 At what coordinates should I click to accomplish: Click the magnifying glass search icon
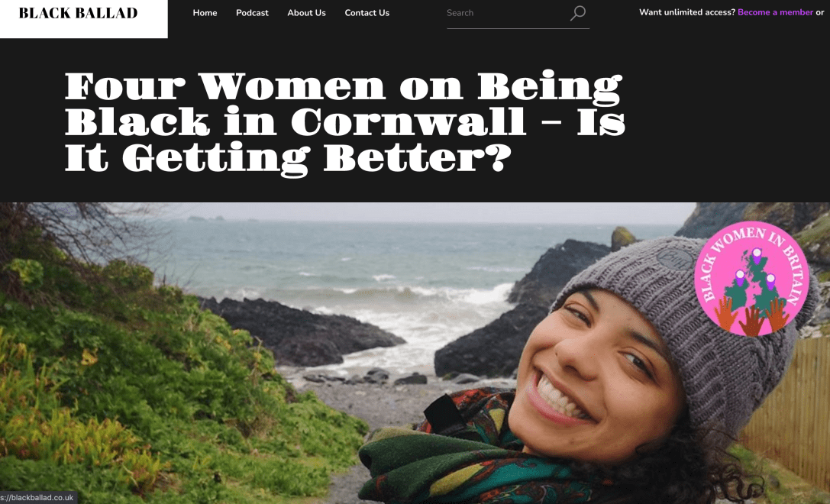pos(577,13)
